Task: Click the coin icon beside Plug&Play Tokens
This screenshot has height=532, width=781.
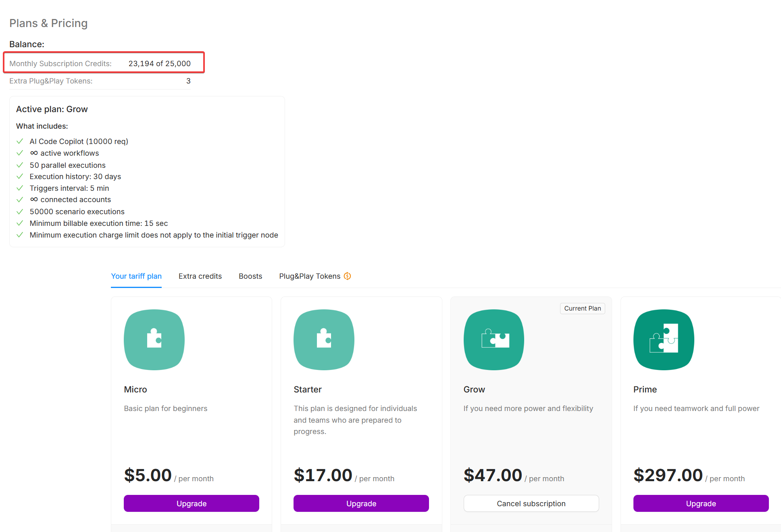Action: pyautogui.click(x=347, y=276)
